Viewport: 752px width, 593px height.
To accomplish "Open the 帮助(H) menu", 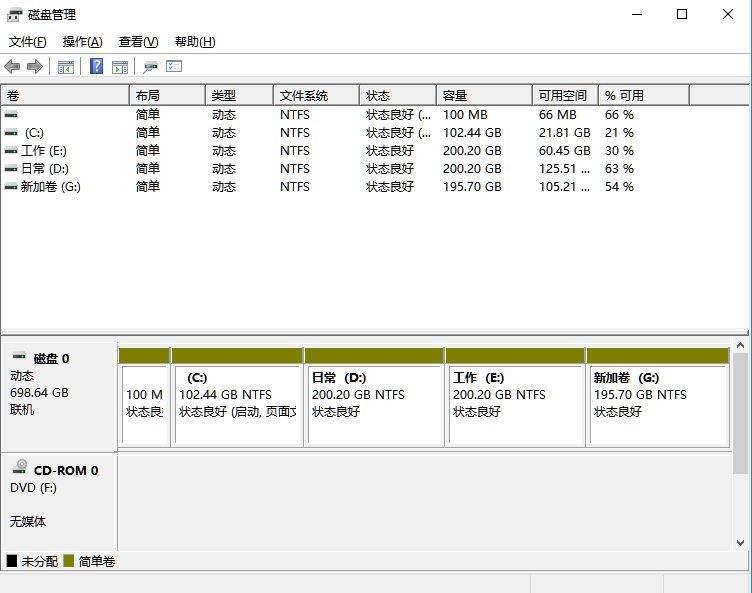I will click(194, 42).
